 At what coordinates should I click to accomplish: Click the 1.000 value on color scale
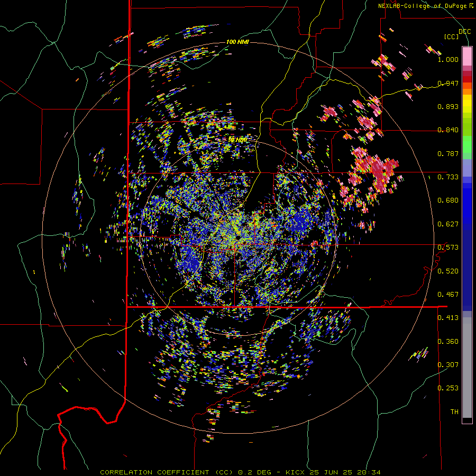(x=448, y=59)
